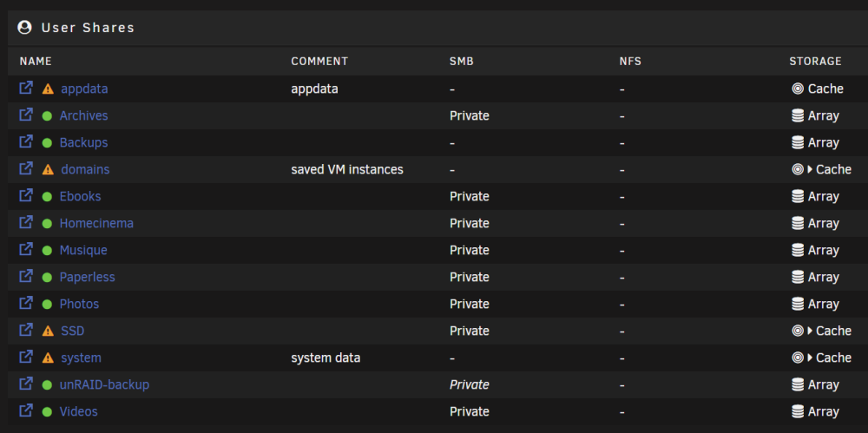Screen dimensions: 868x433
Task: Open the unRAID-backup share settings
Action: [105, 384]
